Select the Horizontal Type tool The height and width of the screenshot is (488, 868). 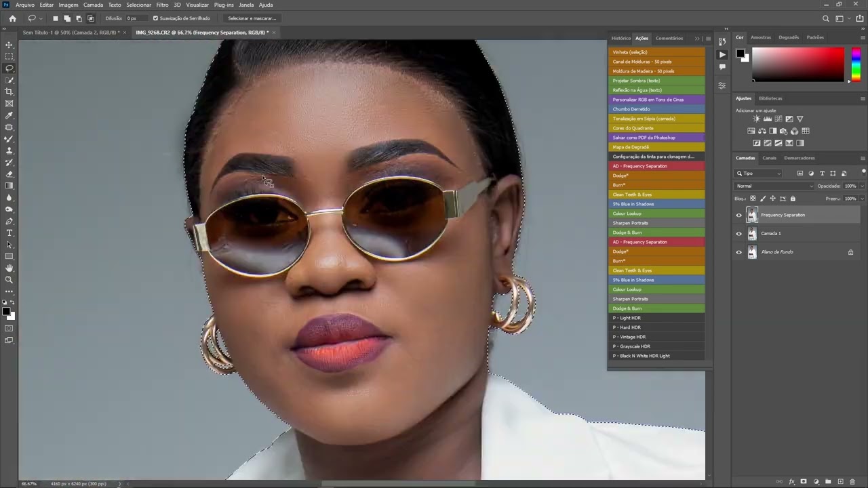(x=9, y=232)
